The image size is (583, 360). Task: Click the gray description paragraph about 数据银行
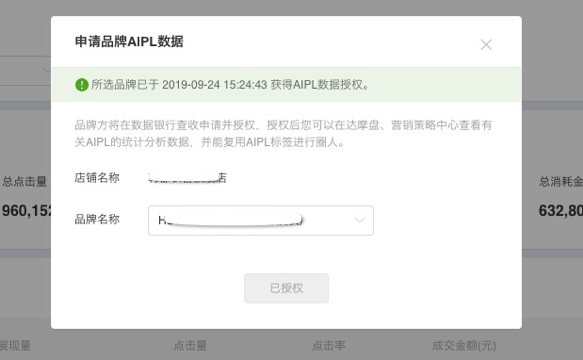click(283, 133)
